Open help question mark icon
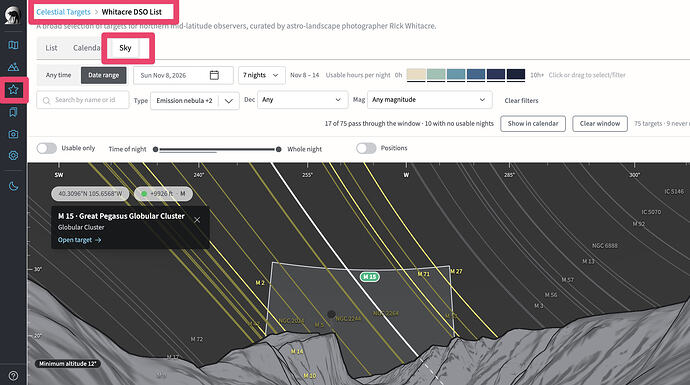Viewport: 690px width, 385px height. click(x=13, y=376)
